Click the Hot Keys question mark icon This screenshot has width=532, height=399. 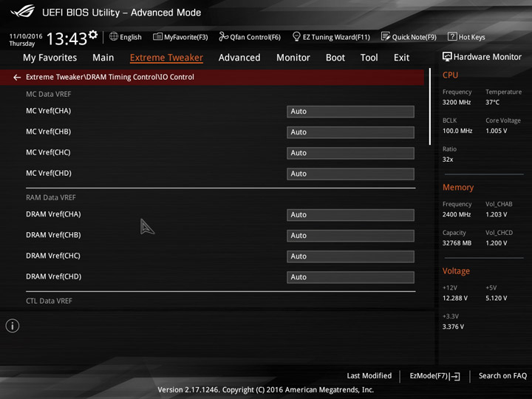[x=452, y=36]
